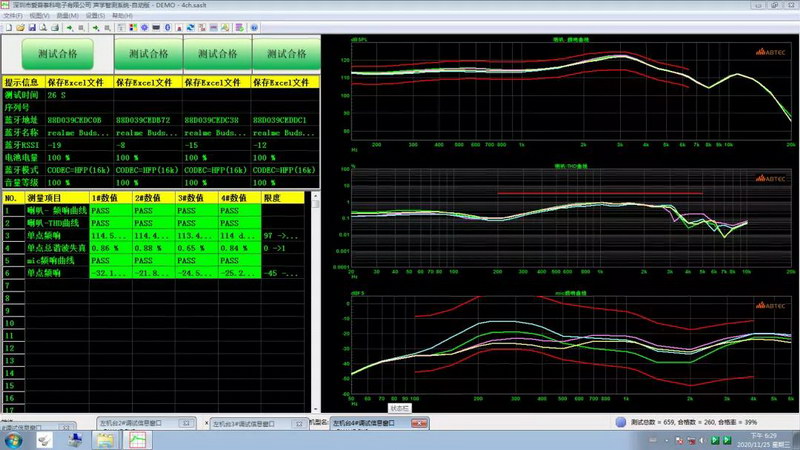Click the first gray stop-square toolbar icon
The height and width of the screenshot is (450, 800).
(81, 28)
